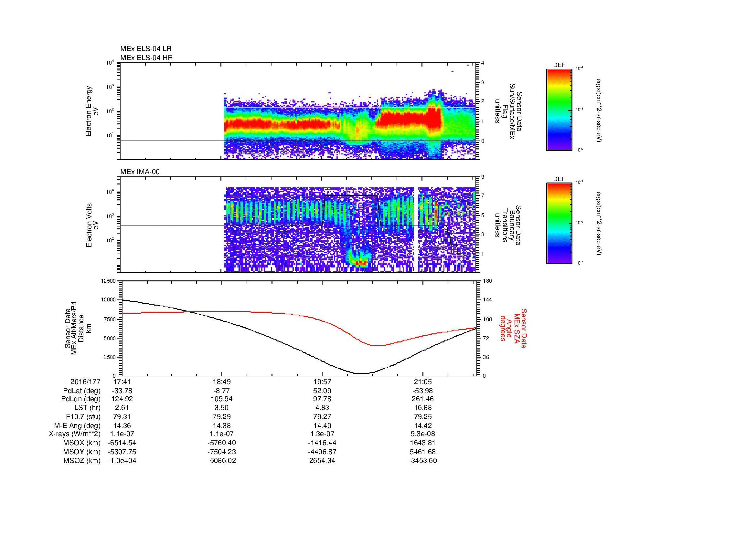Click M-E Ang value '14.38'
Image resolution: width=756 pixels, height=534 pixels.
pyautogui.click(x=222, y=426)
